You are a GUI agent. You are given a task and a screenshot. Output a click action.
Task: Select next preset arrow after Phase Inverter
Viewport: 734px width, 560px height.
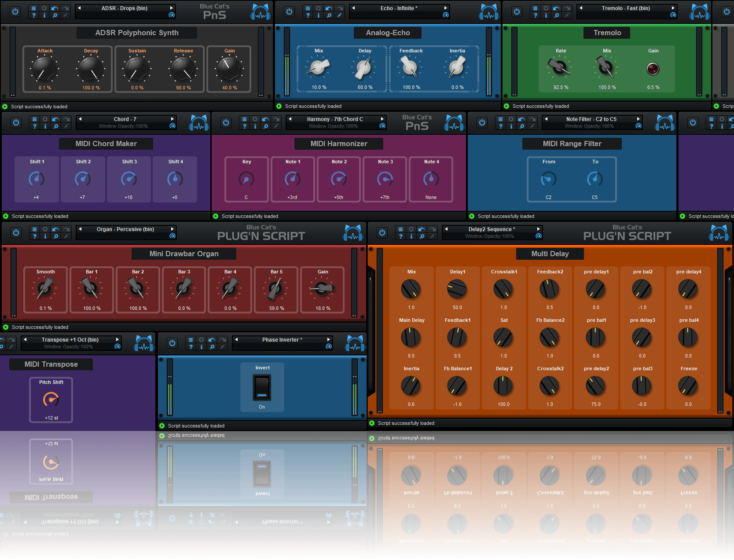coord(328,339)
